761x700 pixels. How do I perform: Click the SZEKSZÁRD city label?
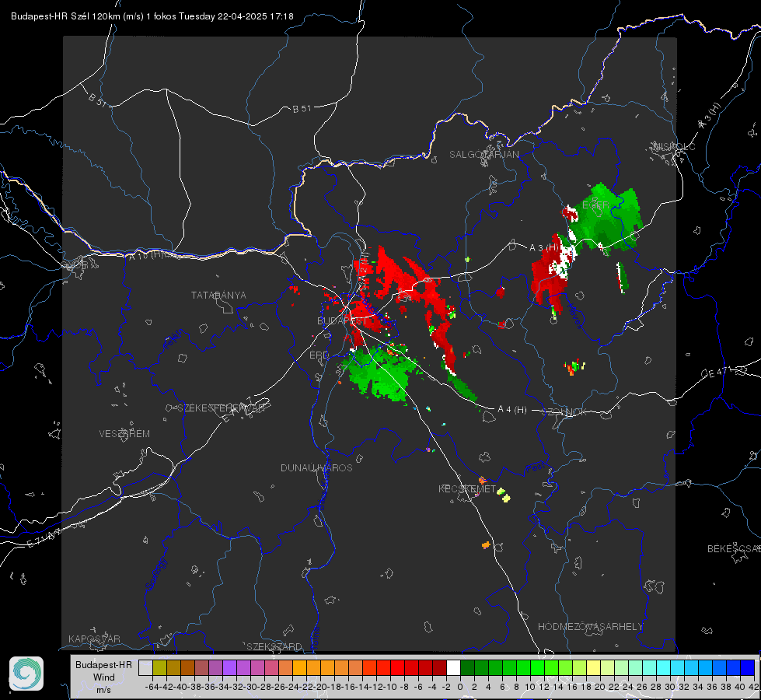274,646
